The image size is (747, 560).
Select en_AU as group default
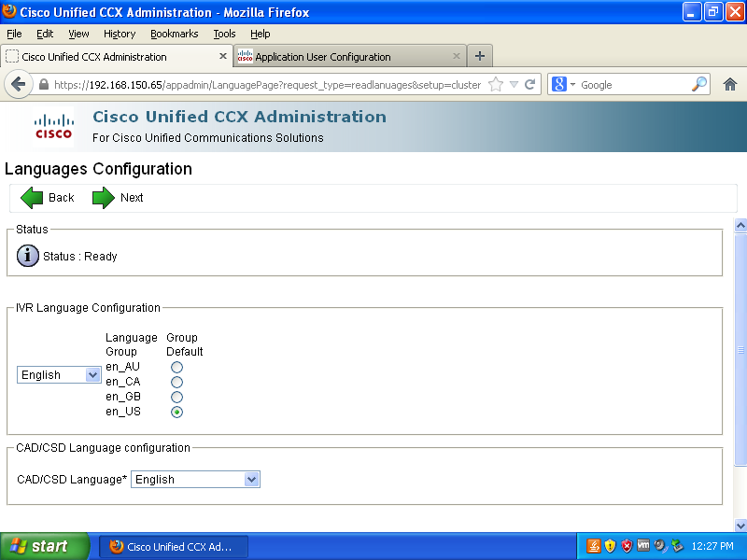[x=176, y=367]
